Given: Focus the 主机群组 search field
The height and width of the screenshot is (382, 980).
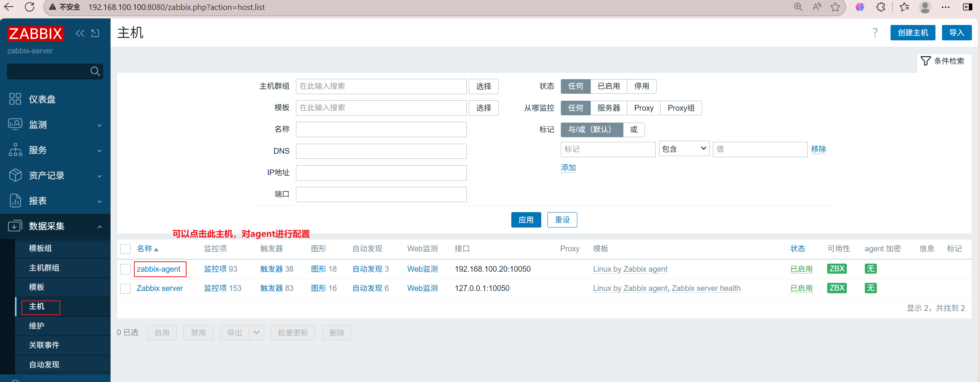Looking at the screenshot, I should pos(381,86).
